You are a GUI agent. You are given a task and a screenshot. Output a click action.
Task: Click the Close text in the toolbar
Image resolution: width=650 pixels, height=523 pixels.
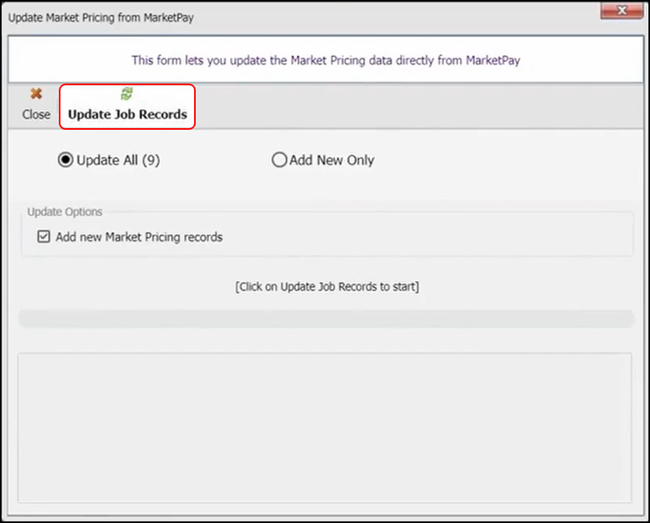point(36,114)
